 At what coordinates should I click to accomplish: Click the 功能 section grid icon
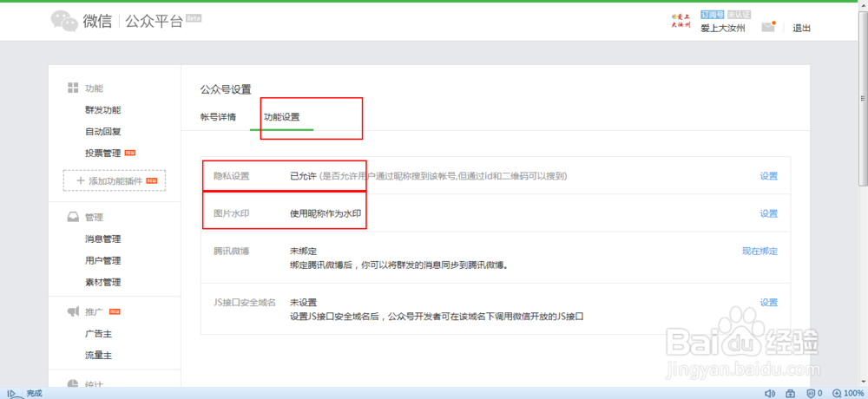[73, 88]
